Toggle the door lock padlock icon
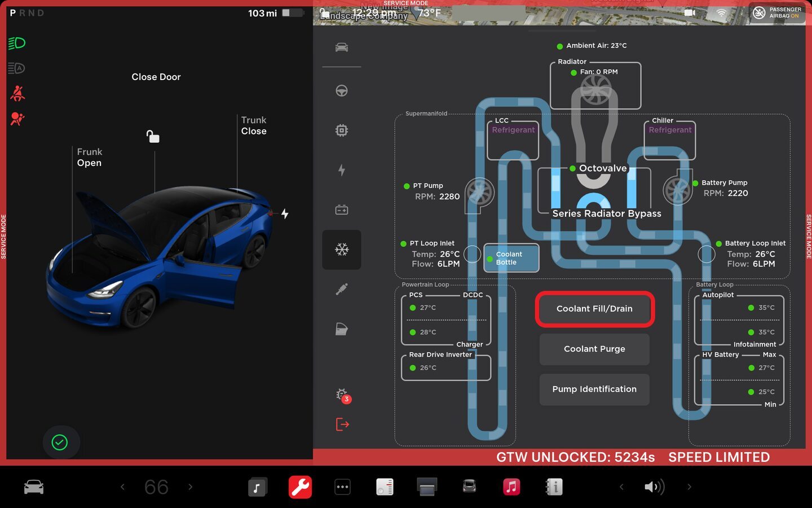This screenshot has height=508, width=812. (x=153, y=137)
